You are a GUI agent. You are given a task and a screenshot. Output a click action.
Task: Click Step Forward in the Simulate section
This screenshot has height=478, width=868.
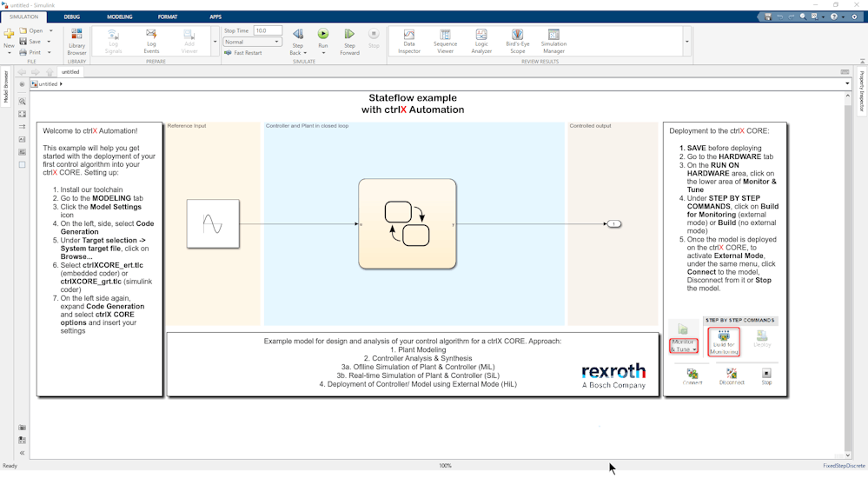pyautogui.click(x=349, y=42)
